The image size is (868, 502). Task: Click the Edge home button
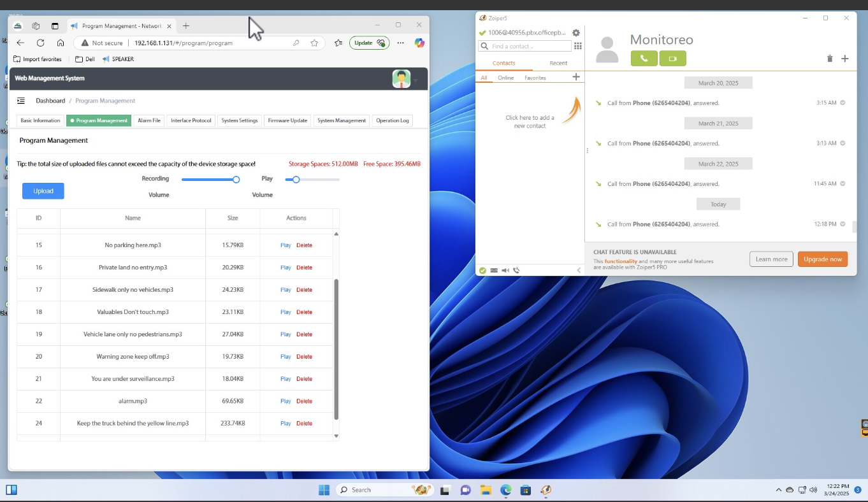click(x=61, y=43)
